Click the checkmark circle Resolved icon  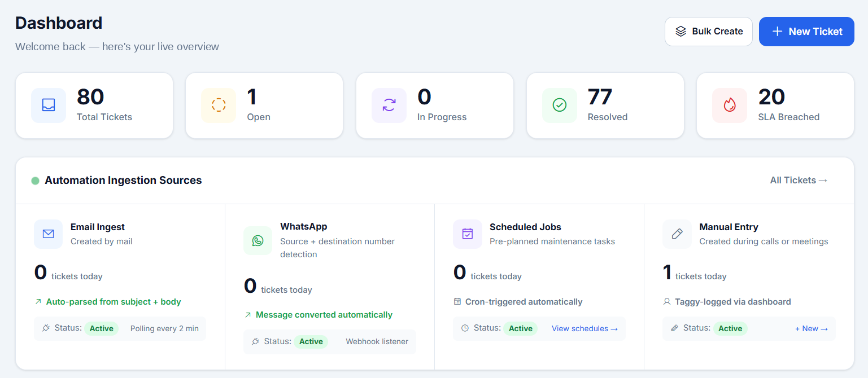point(560,105)
